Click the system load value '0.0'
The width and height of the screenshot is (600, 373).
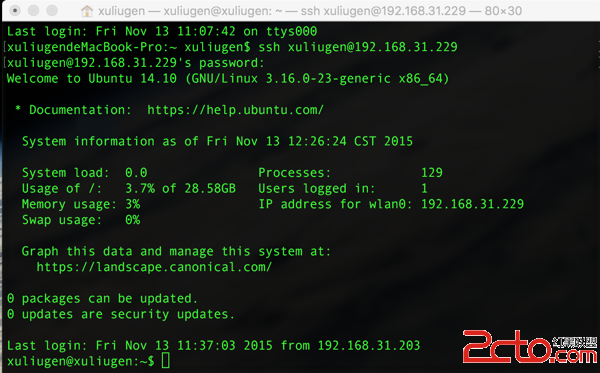pos(136,173)
